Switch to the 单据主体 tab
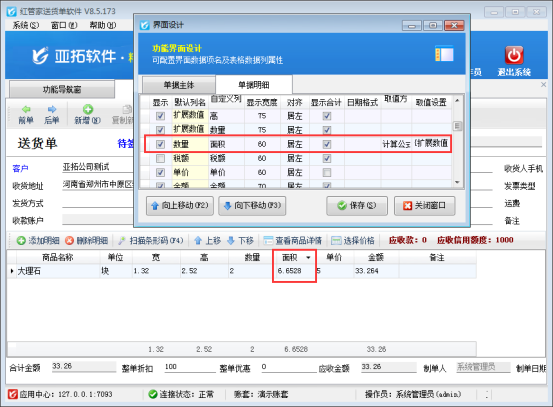 click(179, 85)
